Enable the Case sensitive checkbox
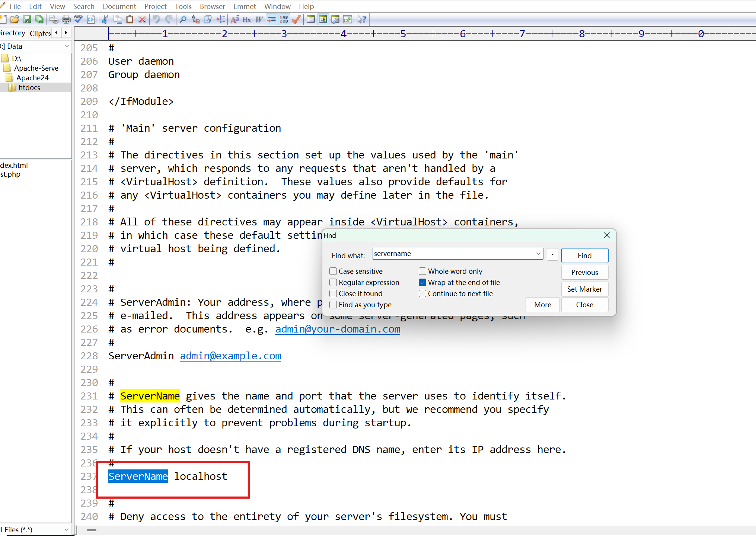This screenshot has height=536, width=756. tap(333, 271)
